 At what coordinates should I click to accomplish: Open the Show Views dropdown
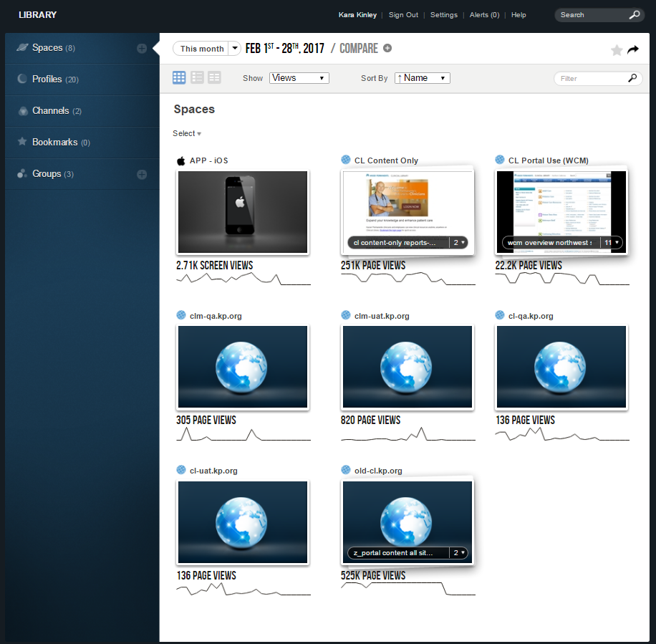pyautogui.click(x=299, y=78)
